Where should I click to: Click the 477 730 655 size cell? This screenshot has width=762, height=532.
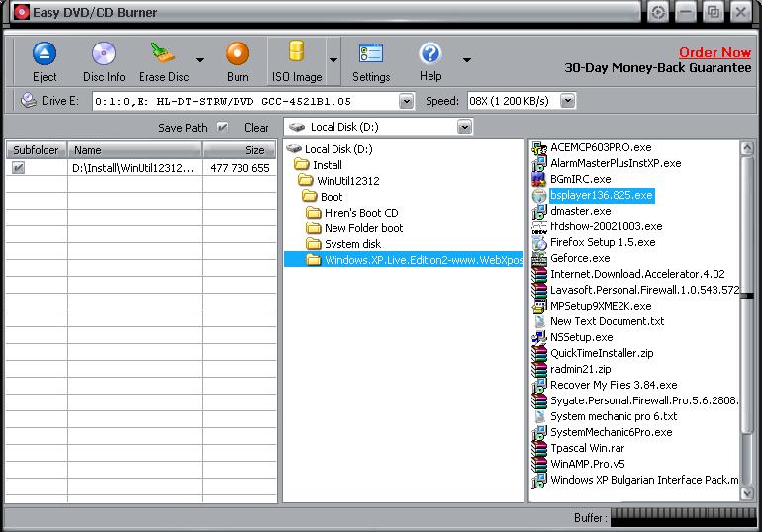click(x=239, y=168)
